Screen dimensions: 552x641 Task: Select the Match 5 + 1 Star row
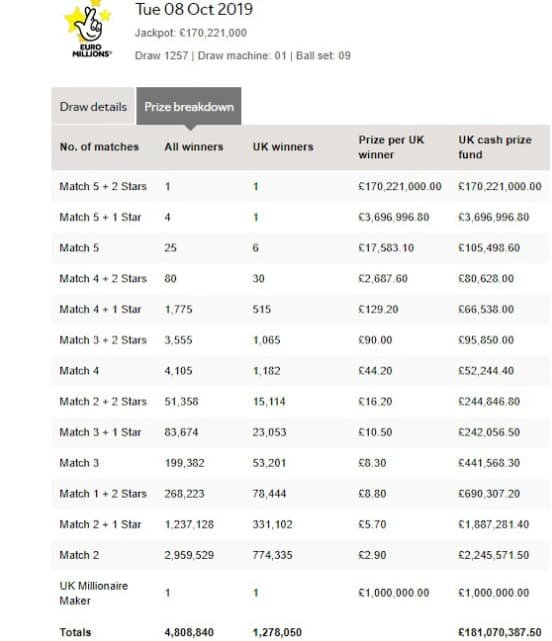301,217
